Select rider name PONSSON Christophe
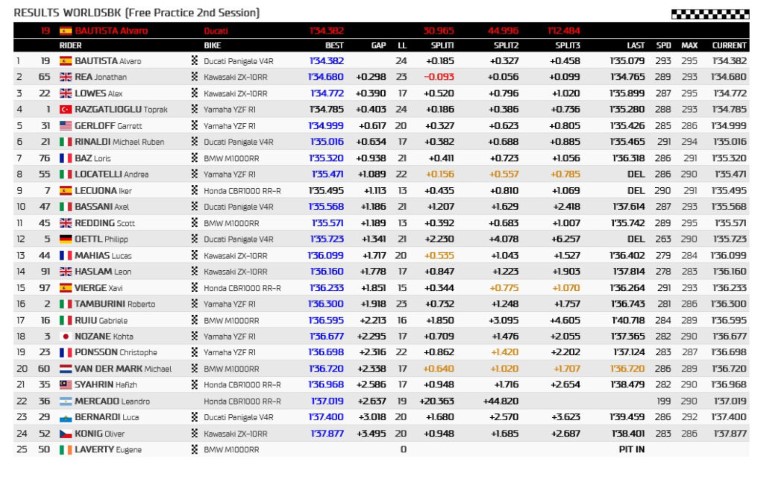764x480 pixels. click(115, 352)
